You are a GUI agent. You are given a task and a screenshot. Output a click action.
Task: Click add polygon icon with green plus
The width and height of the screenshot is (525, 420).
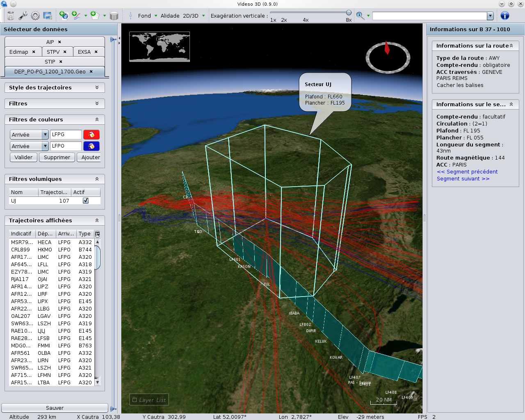[x=95, y=15]
